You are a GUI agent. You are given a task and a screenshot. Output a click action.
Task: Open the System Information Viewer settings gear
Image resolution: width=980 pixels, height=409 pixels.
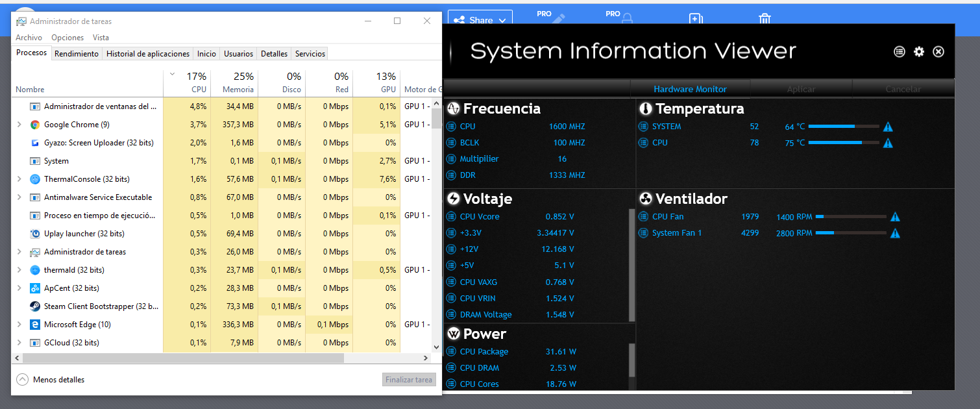(919, 51)
